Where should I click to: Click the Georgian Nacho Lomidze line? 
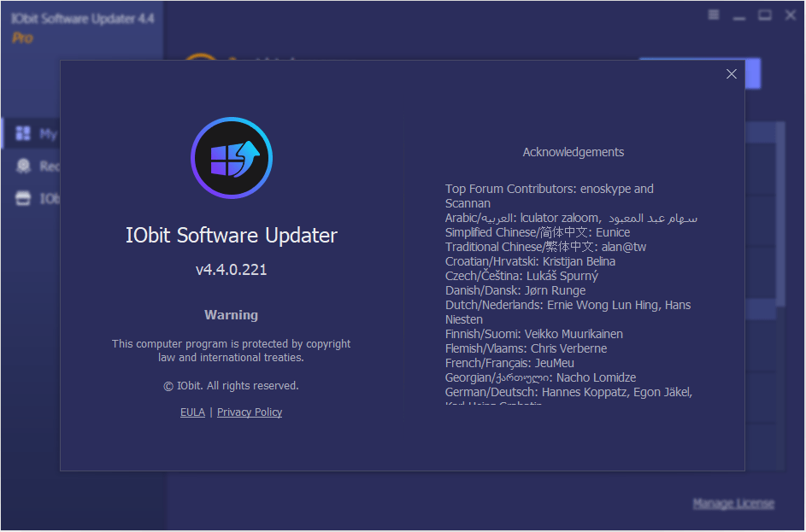point(540,377)
